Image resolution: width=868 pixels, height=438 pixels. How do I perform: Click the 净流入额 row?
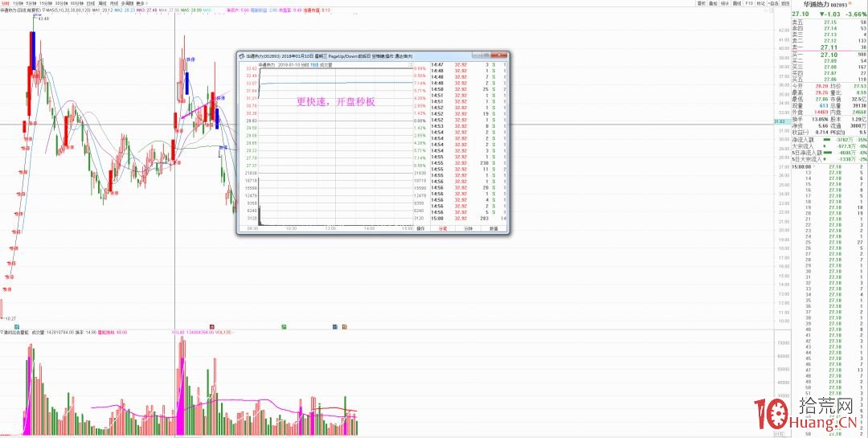(x=829, y=140)
